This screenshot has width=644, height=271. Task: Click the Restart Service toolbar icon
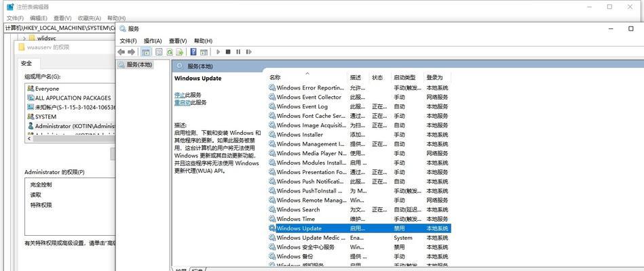[248, 52]
